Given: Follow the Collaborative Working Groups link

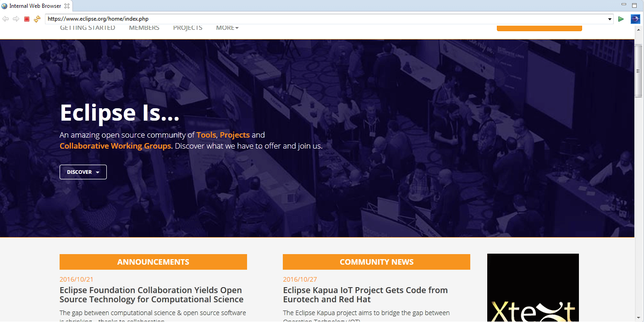Looking at the screenshot, I should pos(115,146).
